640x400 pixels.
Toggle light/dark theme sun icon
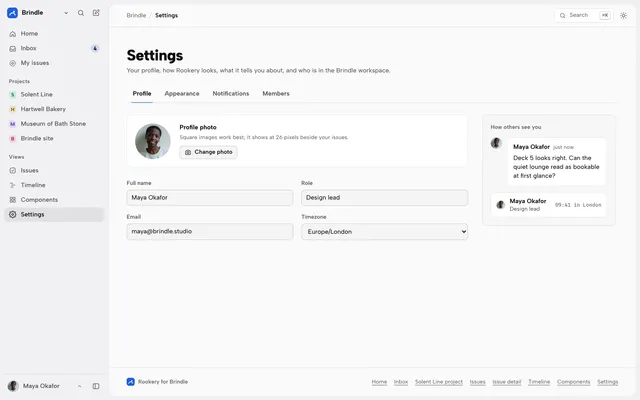[x=623, y=16]
